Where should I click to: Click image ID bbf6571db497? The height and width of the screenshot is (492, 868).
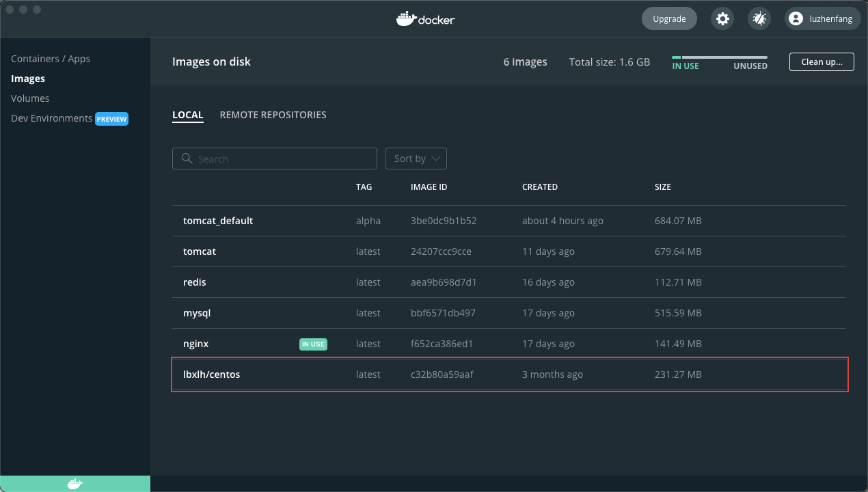[443, 313]
